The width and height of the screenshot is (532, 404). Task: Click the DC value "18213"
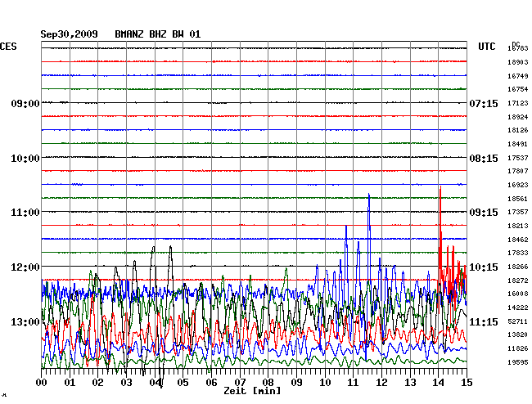pyautogui.click(x=518, y=226)
